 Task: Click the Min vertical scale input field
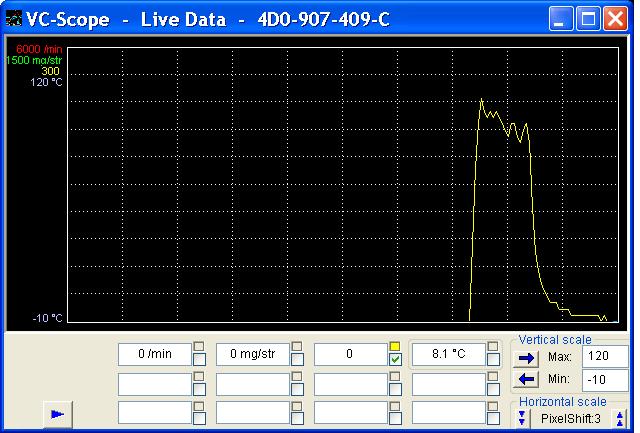click(x=605, y=379)
